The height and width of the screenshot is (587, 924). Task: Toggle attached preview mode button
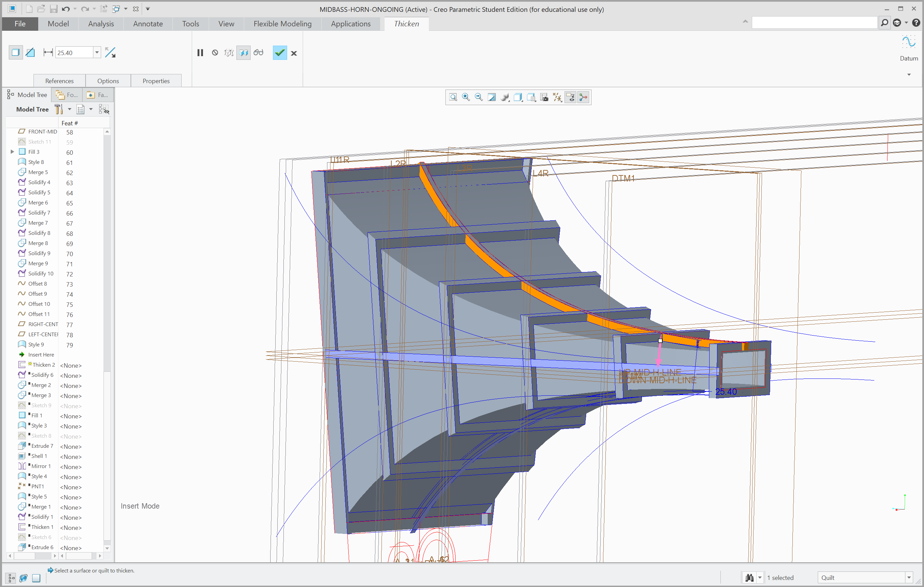click(243, 52)
